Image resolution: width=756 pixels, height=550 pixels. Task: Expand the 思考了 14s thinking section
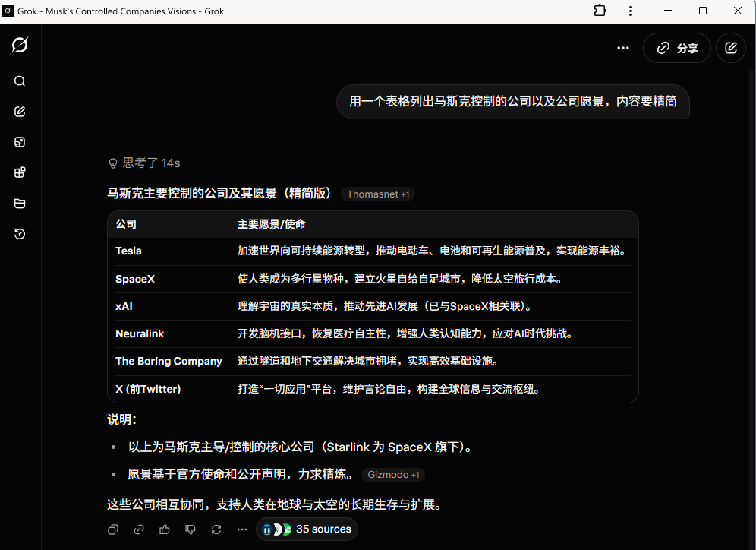144,163
